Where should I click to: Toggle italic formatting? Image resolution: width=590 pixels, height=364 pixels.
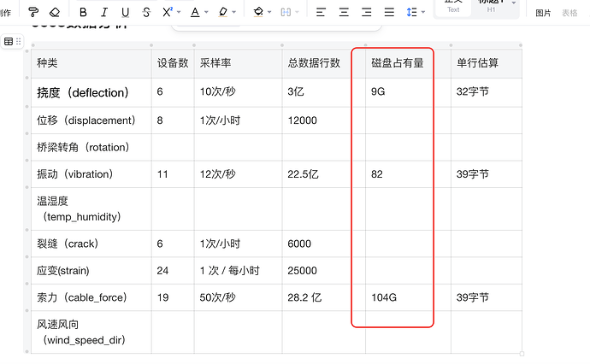coord(104,13)
